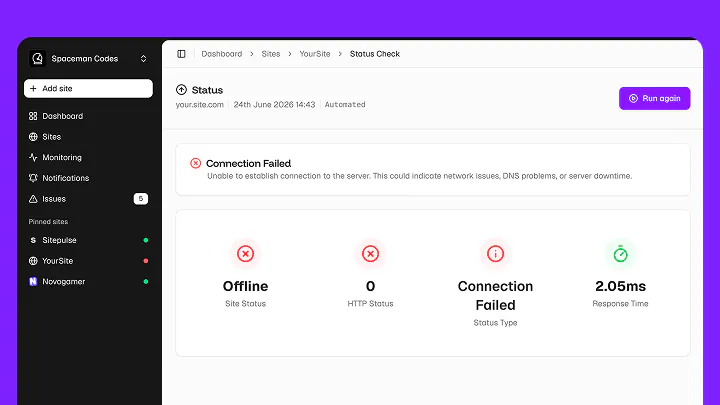Click the Issues warning triangle icon
This screenshot has width=720, height=405.
click(x=33, y=199)
